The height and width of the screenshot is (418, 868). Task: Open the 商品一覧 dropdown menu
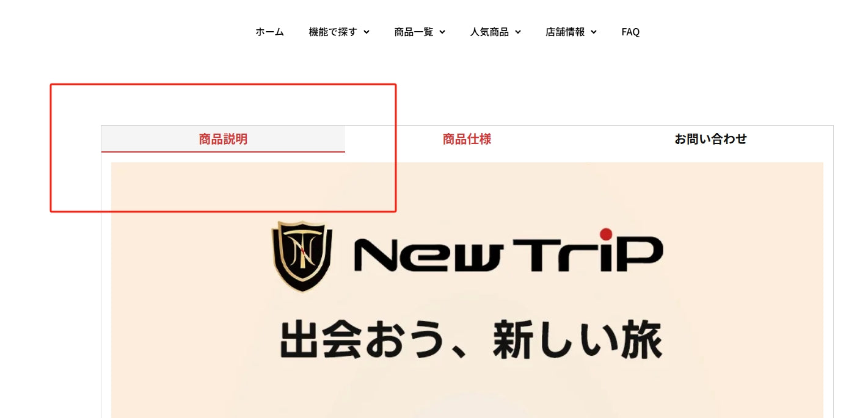420,32
